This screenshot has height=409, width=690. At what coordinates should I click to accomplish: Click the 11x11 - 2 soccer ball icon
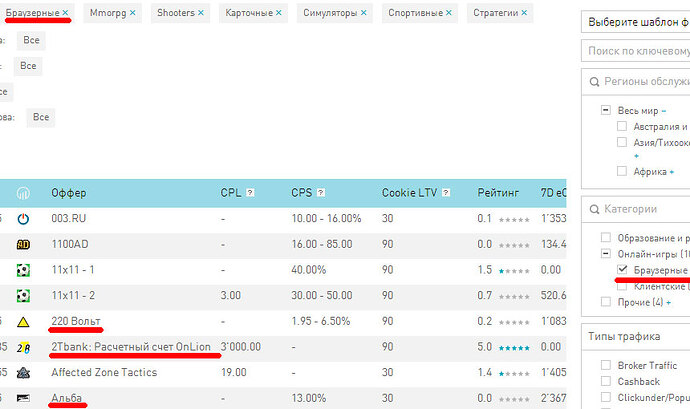pyautogui.click(x=23, y=295)
